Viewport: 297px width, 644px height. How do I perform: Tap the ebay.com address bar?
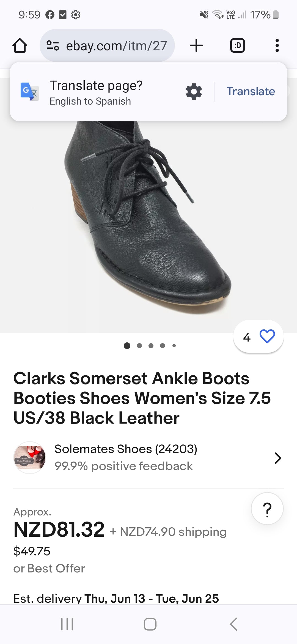point(116,45)
